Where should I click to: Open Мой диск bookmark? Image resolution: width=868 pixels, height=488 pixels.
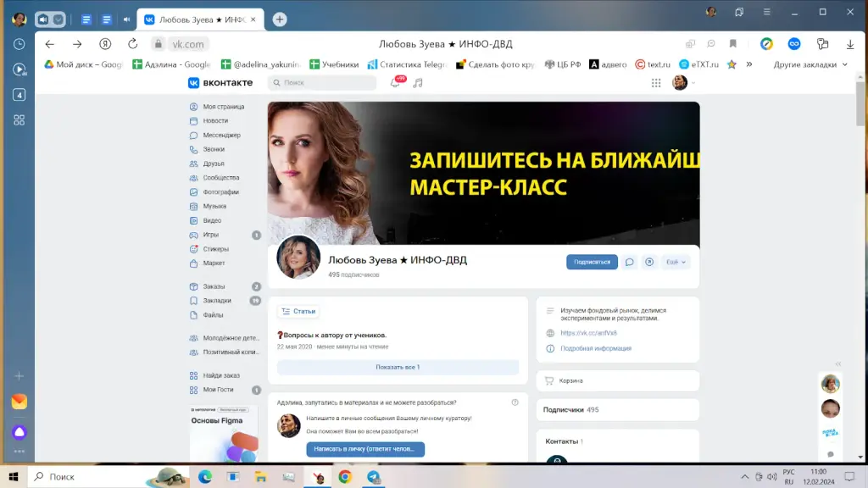(83, 64)
